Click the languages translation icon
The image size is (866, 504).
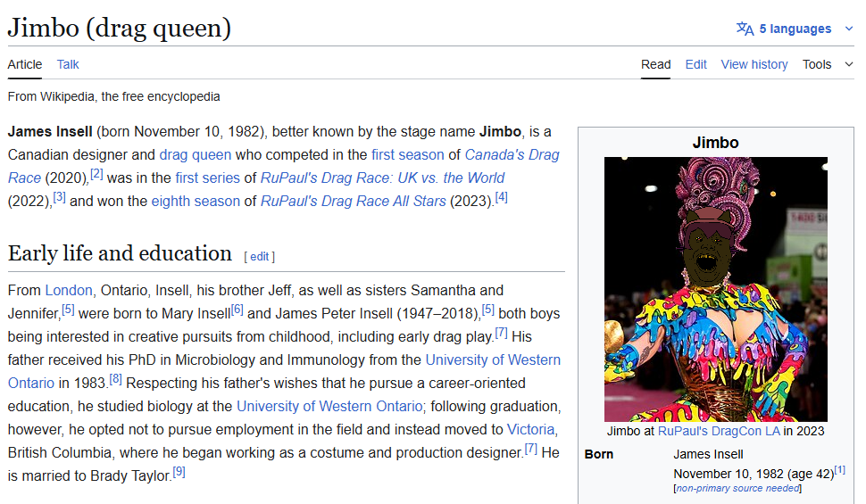point(745,29)
